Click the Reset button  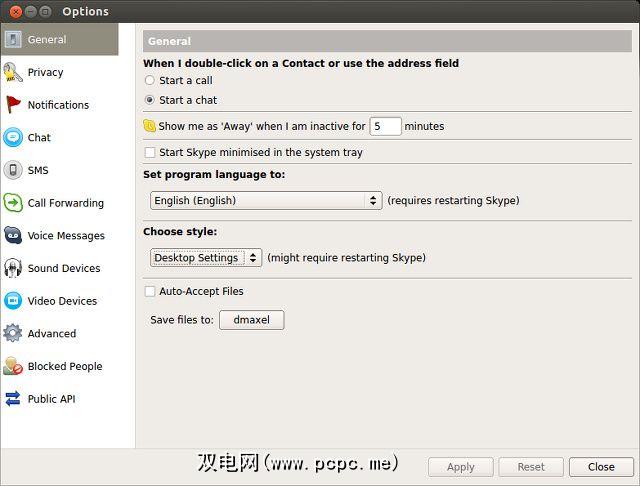pos(531,466)
